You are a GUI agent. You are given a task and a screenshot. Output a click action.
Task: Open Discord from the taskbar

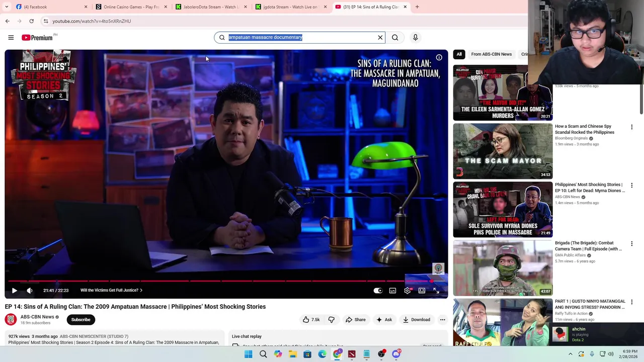point(396,354)
